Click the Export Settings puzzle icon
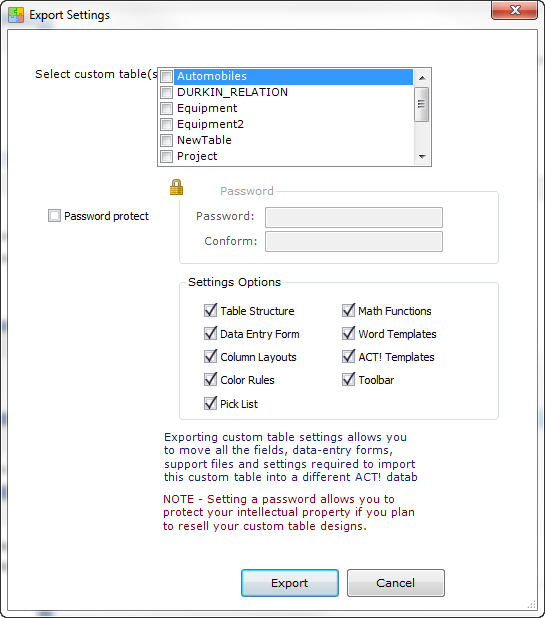This screenshot has height=618, width=545. coord(16,15)
